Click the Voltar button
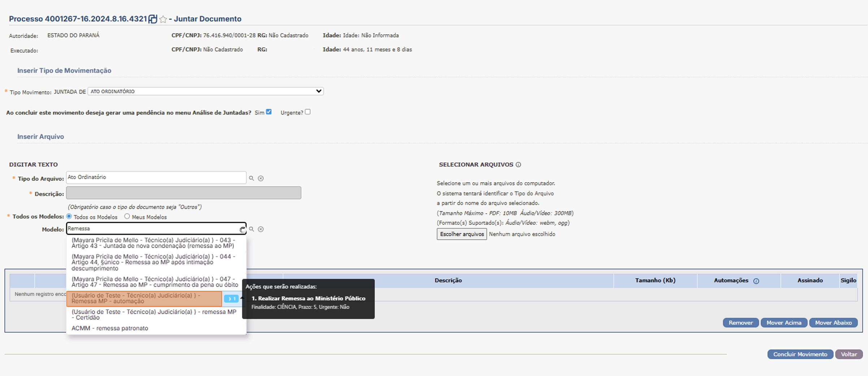Image resolution: width=868 pixels, height=376 pixels. coord(849,354)
